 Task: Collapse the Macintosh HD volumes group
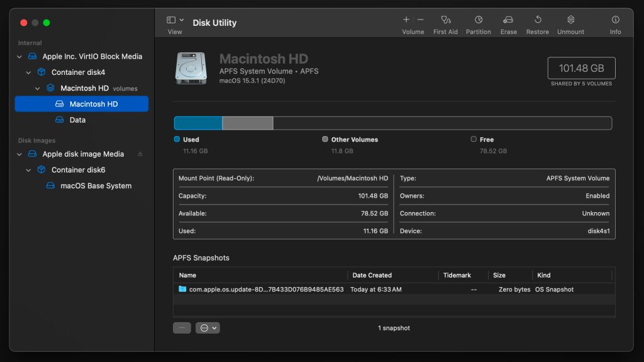point(38,89)
